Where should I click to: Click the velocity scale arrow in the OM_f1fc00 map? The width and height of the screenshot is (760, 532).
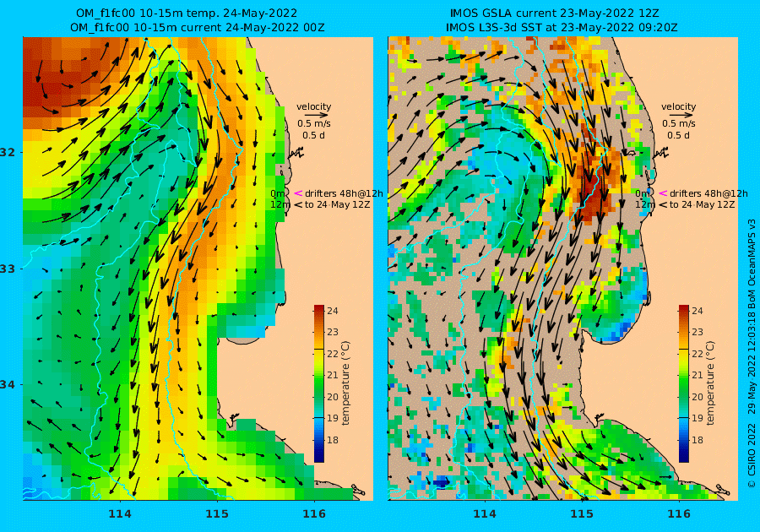click(317, 116)
